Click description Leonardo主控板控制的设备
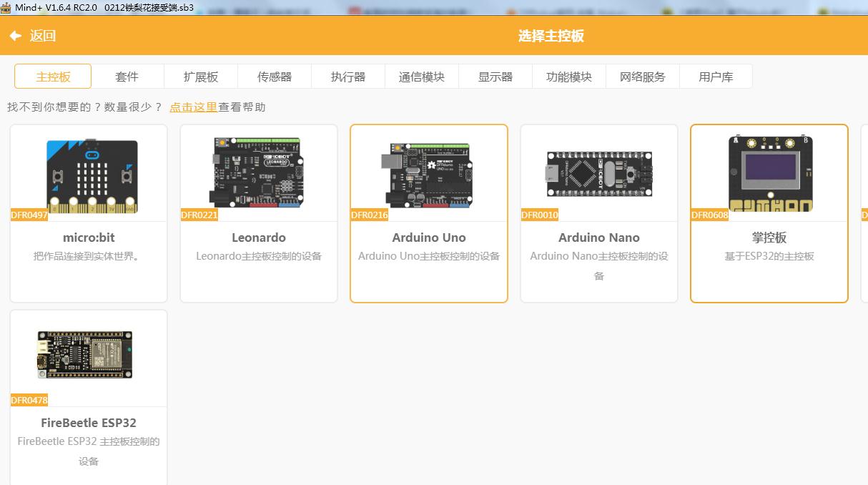 [259, 256]
